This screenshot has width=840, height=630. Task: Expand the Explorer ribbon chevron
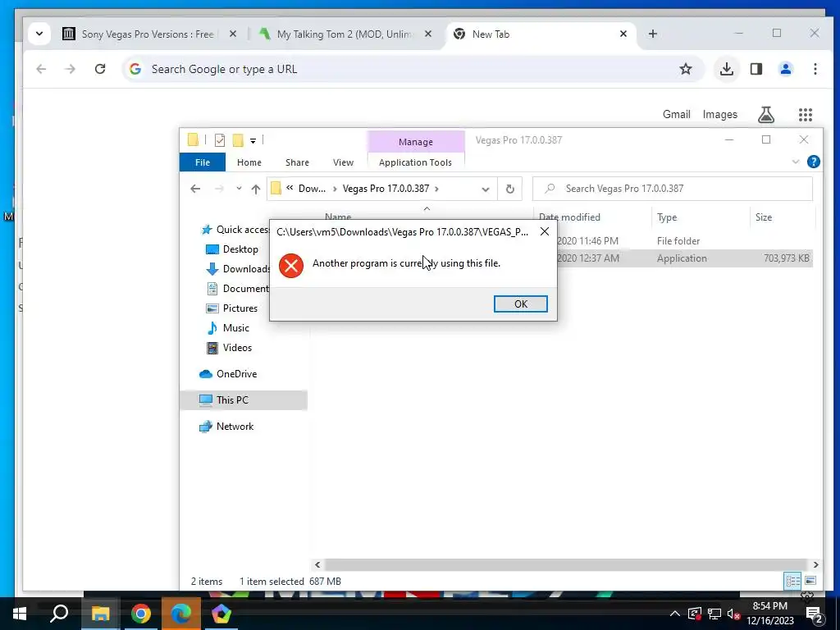pos(796,162)
